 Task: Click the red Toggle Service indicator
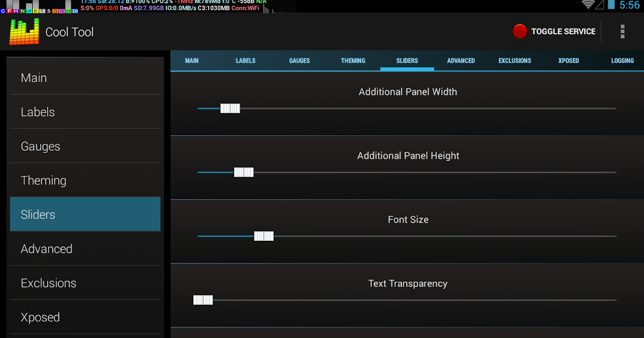point(519,32)
